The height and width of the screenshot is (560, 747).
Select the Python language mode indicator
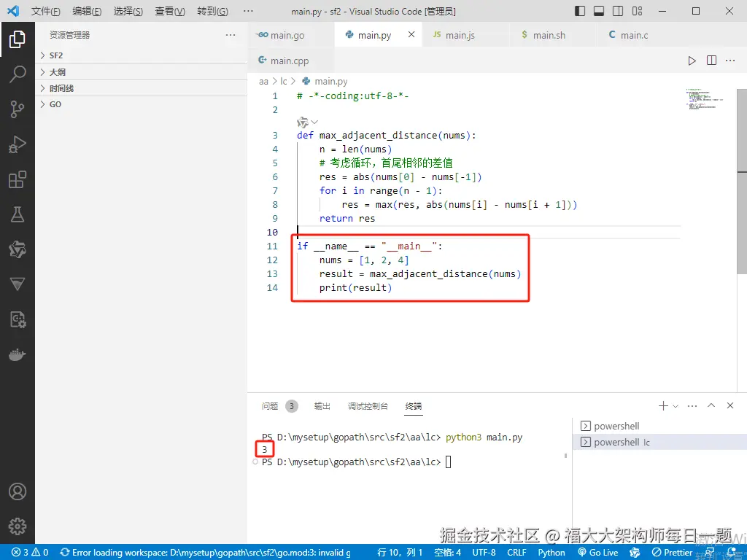point(551,553)
